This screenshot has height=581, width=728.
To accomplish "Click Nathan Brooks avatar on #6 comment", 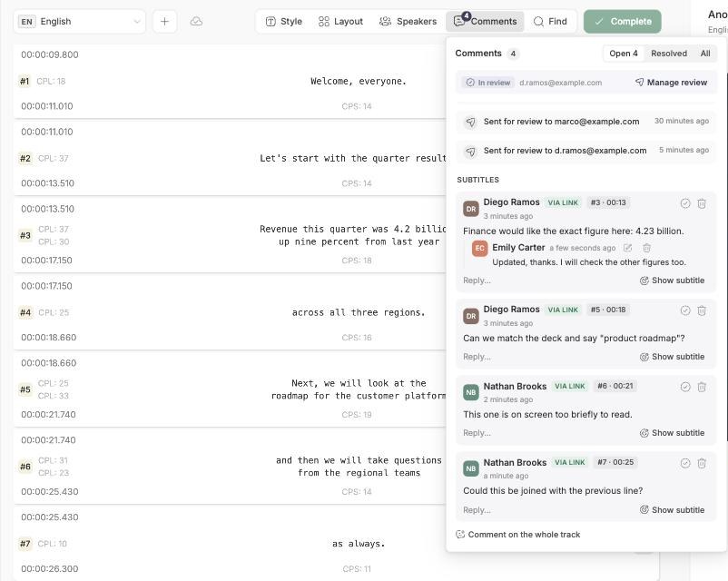I will [471, 392].
